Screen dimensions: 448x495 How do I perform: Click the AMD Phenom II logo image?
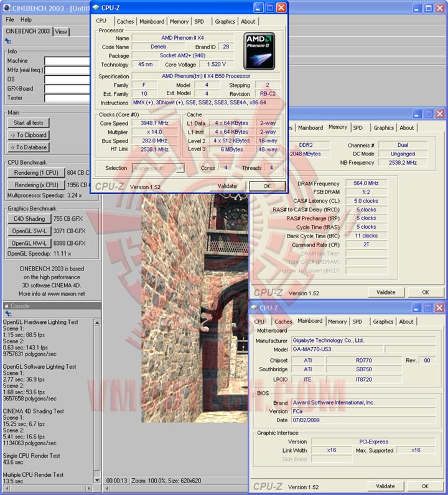click(x=259, y=51)
